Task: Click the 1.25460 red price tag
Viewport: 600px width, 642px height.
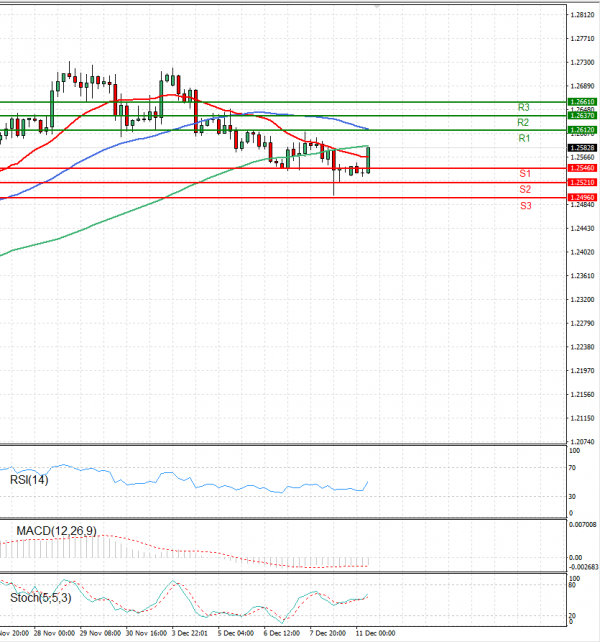Action: pyautogui.click(x=582, y=169)
